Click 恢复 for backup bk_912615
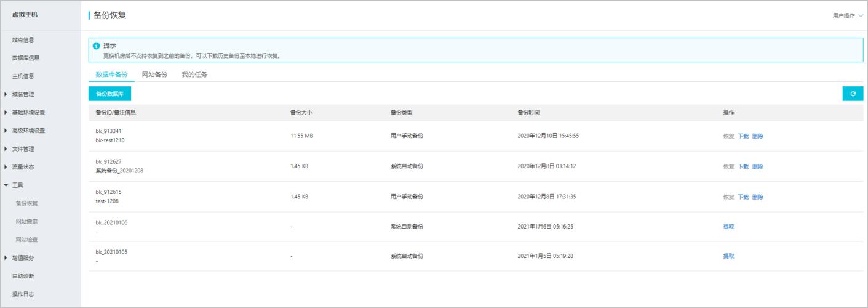 [x=729, y=197]
